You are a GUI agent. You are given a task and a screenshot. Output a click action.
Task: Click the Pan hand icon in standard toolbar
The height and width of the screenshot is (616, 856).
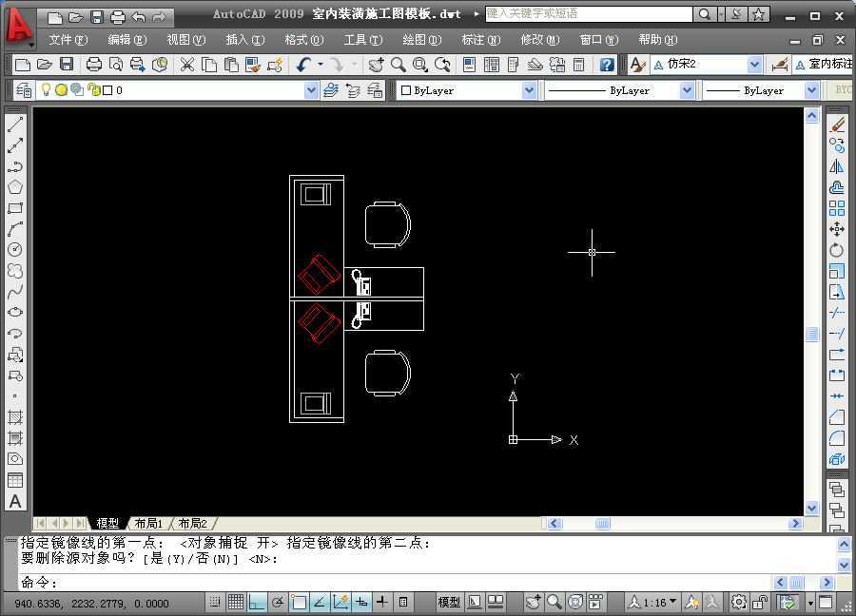click(x=376, y=65)
